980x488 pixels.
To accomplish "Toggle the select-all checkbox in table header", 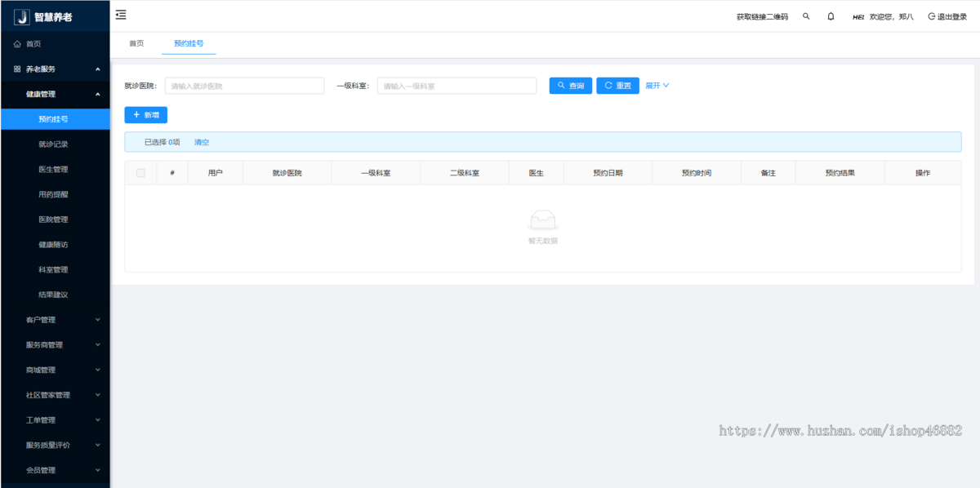I will pos(140,173).
